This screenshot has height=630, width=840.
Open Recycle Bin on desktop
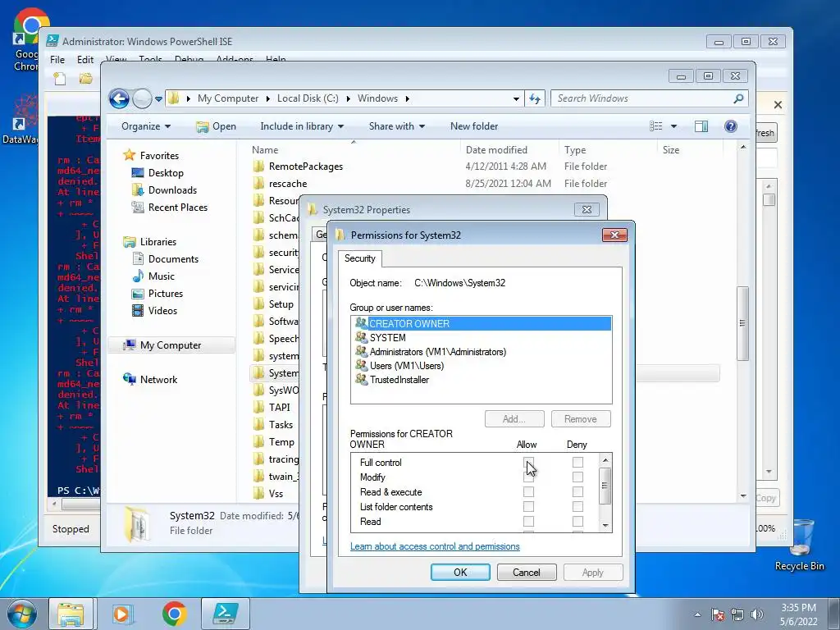point(799,545)
